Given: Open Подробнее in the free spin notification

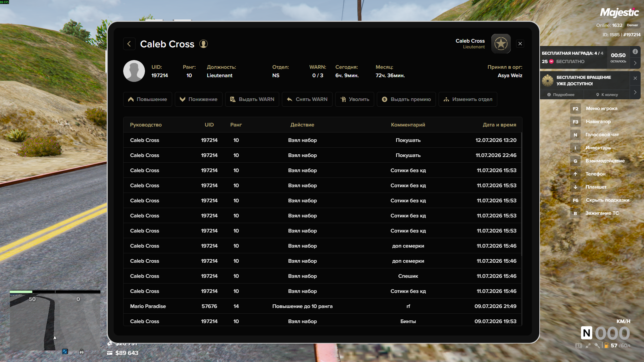Looking at the screenshot, I should pos(561,95).
